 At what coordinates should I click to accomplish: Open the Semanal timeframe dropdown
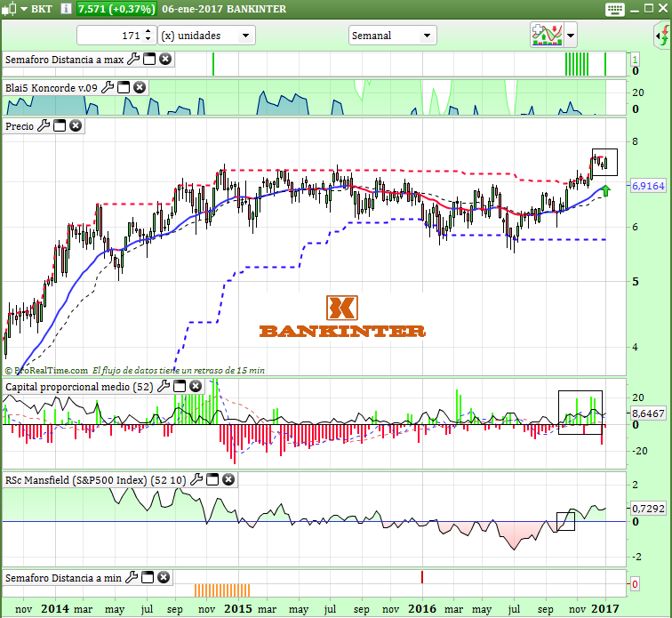[x=393, y=36]
